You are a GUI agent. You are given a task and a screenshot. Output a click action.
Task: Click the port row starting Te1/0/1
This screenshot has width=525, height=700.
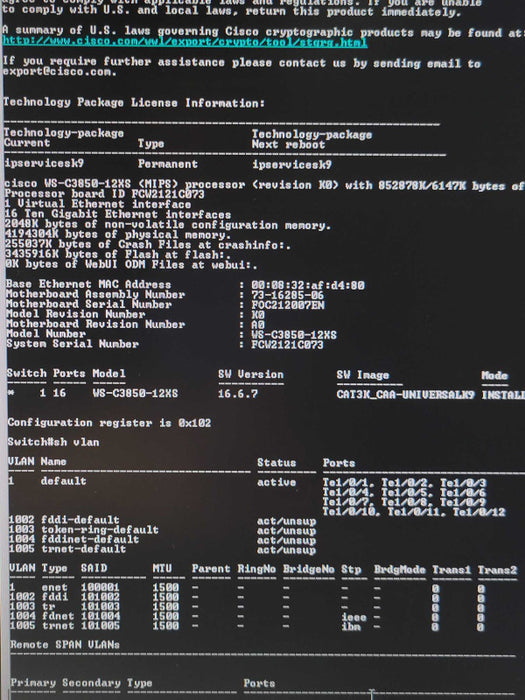(x=404, y=483)
